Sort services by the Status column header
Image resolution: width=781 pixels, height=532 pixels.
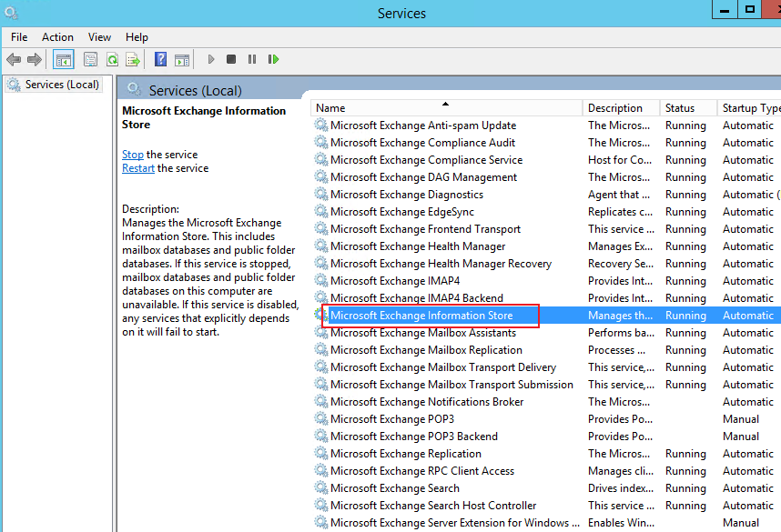(680, 108)
